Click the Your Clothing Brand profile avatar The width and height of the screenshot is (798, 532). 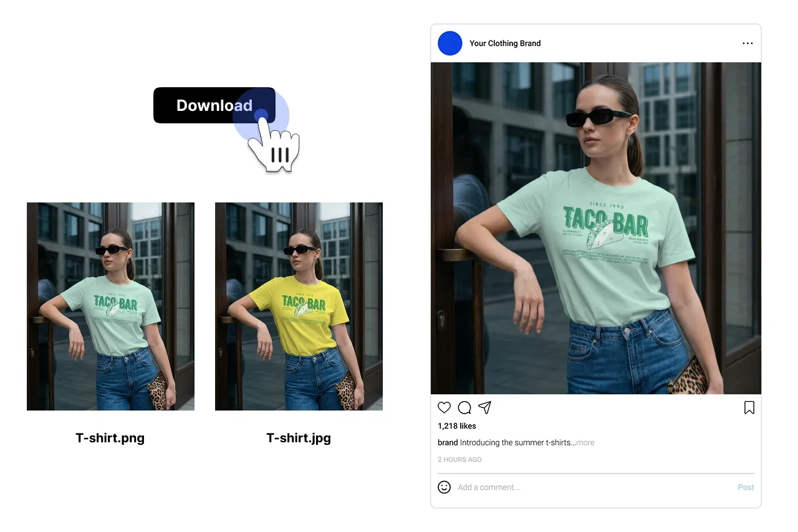[449, 43]
